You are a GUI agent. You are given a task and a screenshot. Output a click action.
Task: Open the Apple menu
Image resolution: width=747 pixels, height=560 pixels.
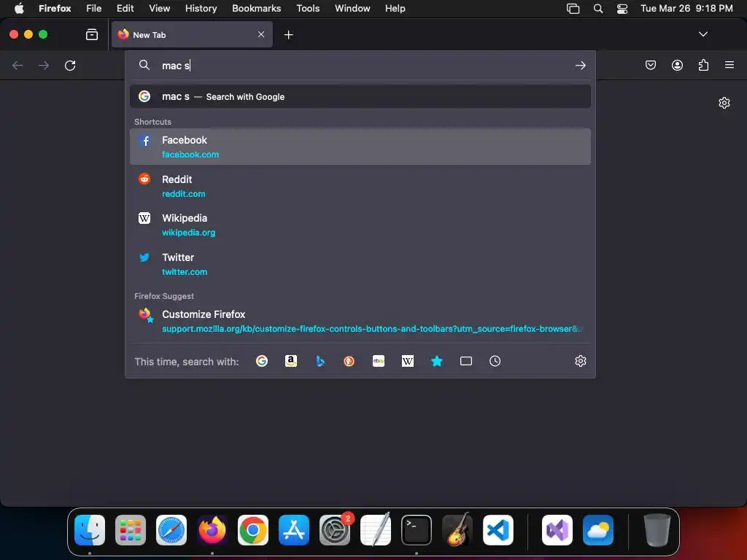19,8
